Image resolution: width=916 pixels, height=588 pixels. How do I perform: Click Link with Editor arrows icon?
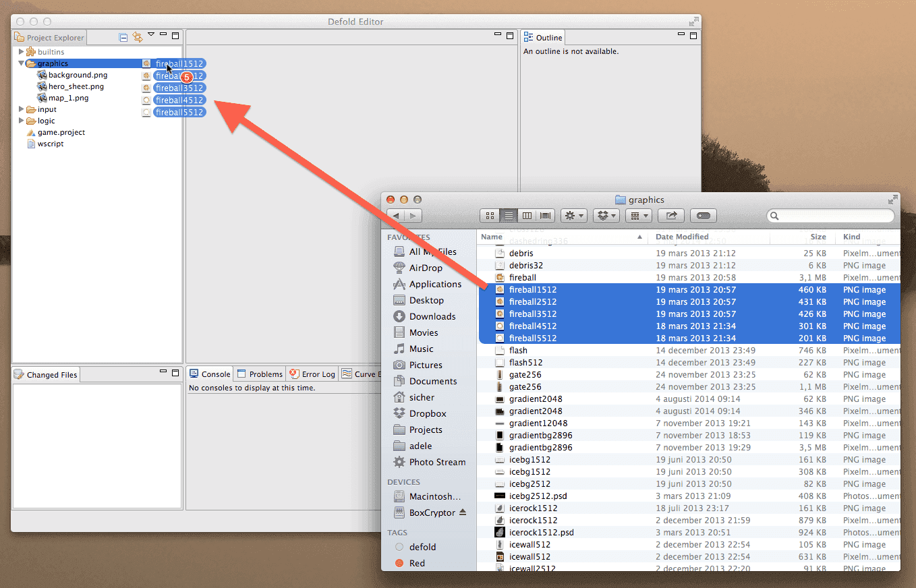coord(138,38)
